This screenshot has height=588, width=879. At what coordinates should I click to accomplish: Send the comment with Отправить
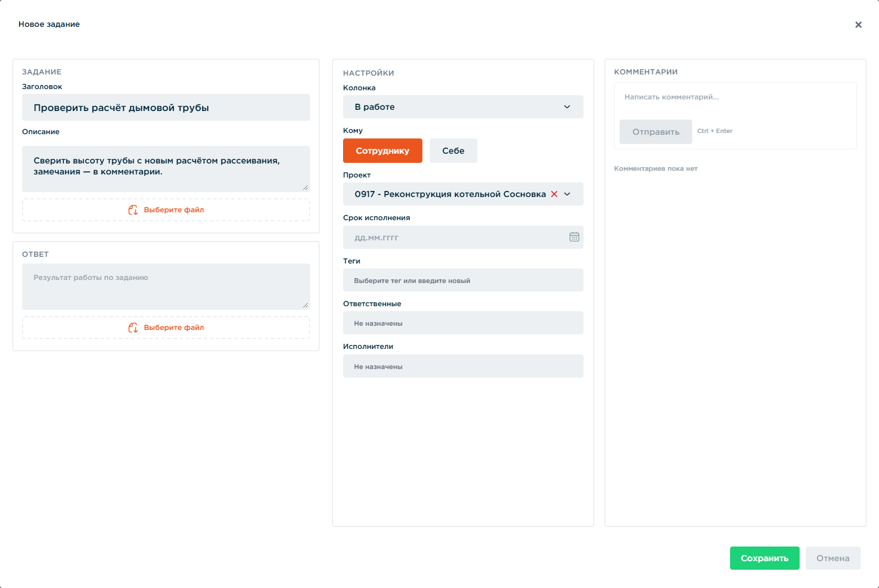pyautogui.click(x=656, y=132)
